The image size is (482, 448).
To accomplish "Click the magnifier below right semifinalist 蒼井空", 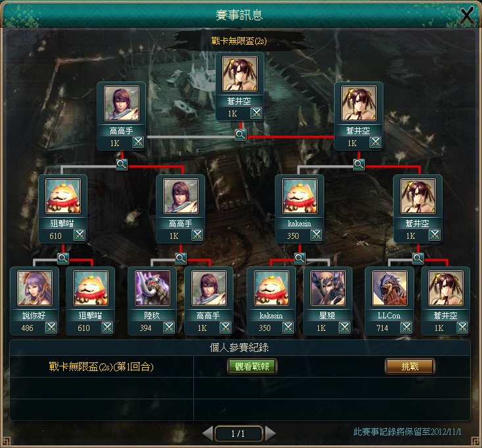I will (359, 164).
